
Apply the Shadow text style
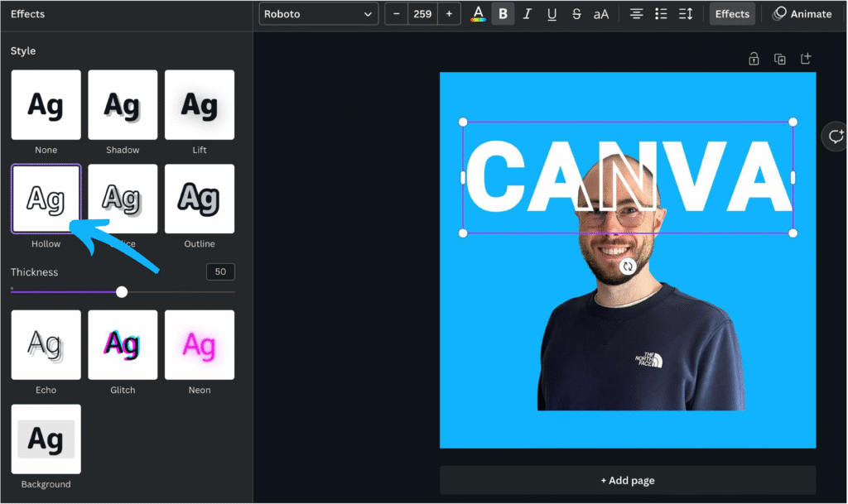(123, 105)
